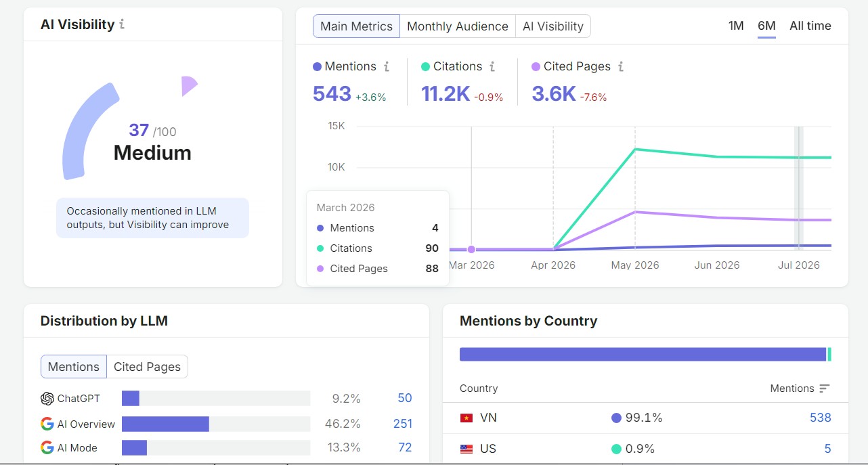Switch to Main Metrics tab
This screenshot has height=465, width=868.
pos(356,26)
